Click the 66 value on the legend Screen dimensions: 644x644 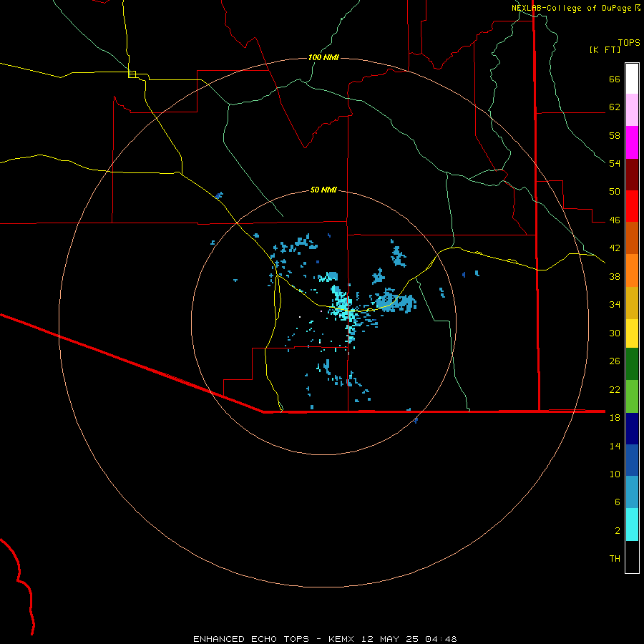(615, 79)
